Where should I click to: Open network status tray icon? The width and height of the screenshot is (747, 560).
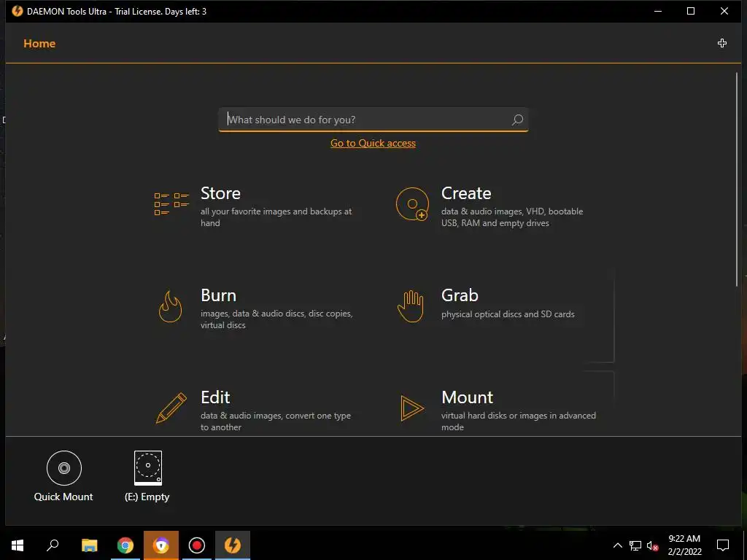tap(635, 545)
